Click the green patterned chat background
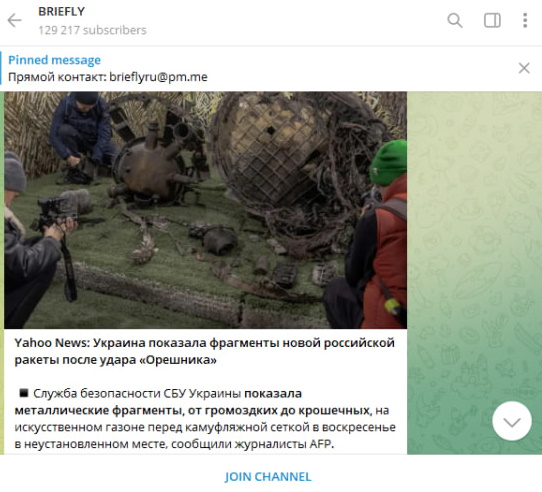 click(474, 242)
